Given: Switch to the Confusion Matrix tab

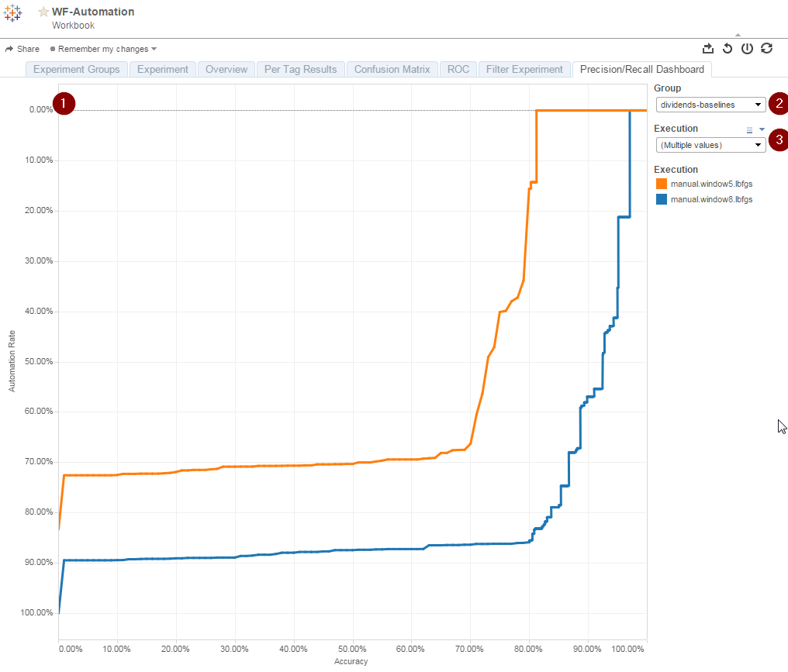Looking at the screenshot, I should (x=392, y=69).
